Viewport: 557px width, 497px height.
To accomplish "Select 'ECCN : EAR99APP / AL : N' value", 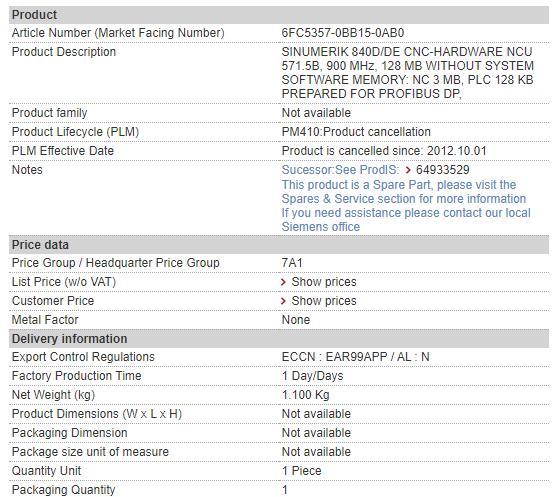I will (356, 357).
